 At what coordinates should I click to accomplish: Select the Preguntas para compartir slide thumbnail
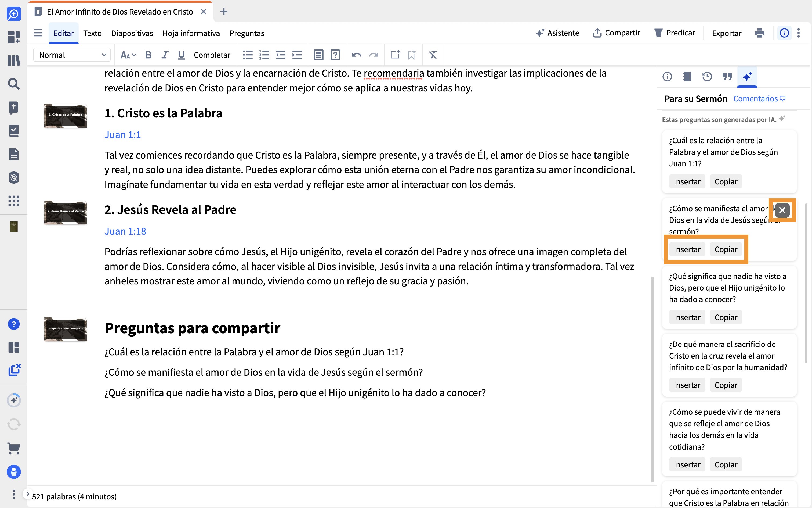pos(66,329)
